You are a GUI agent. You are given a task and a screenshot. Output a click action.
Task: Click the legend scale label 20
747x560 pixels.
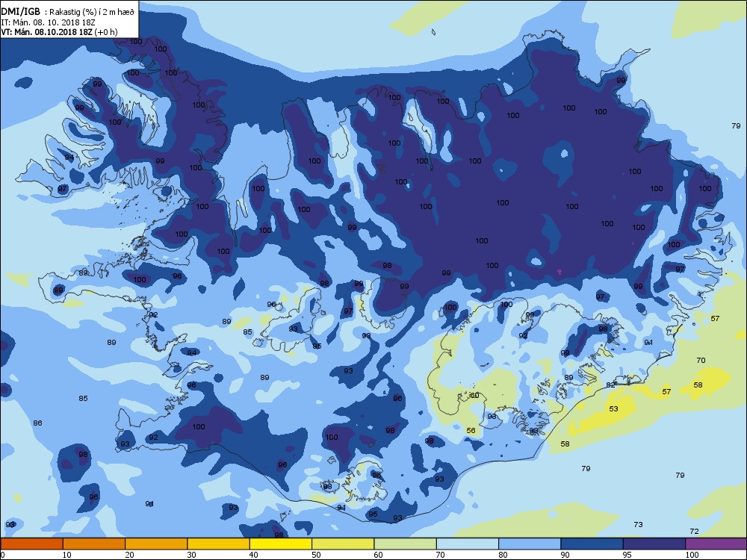click(129, 555)
